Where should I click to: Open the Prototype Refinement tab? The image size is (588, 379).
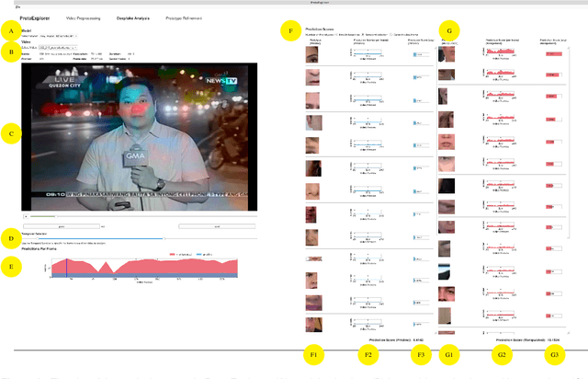coord(185,17)
